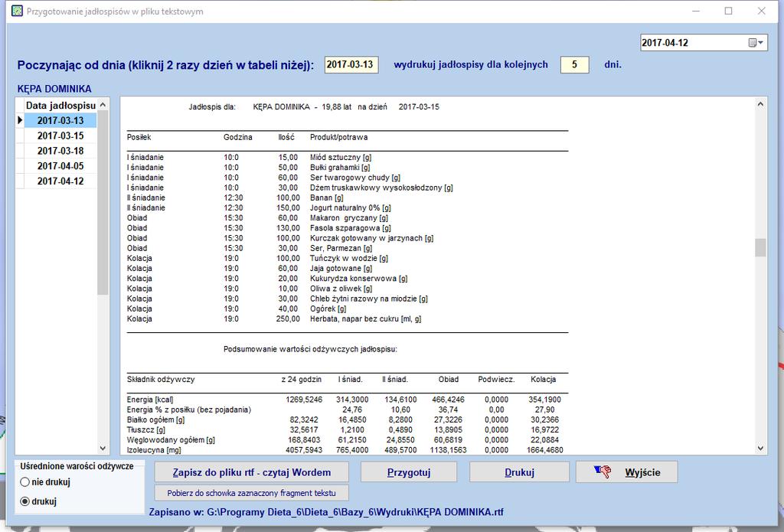The image size is (784, 532).
Task: Open the calendar dropdown for date 2017-04-12
Action: (756, 43)
